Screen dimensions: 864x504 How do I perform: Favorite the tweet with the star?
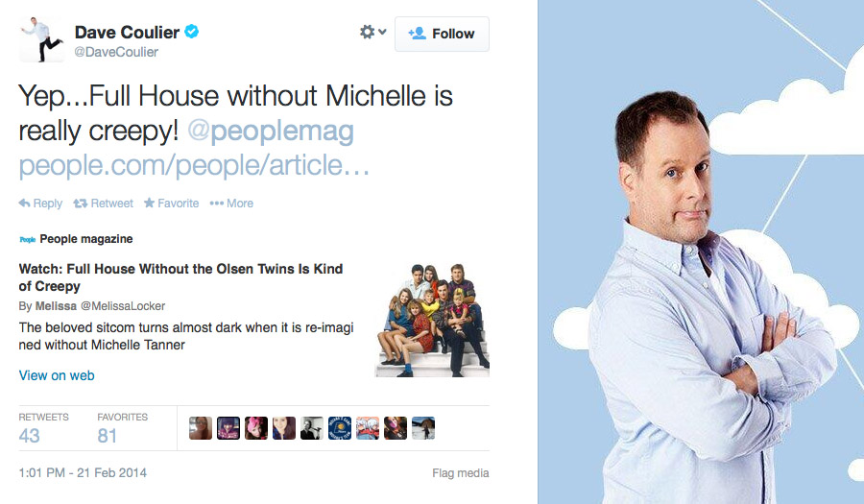point(172,204)
